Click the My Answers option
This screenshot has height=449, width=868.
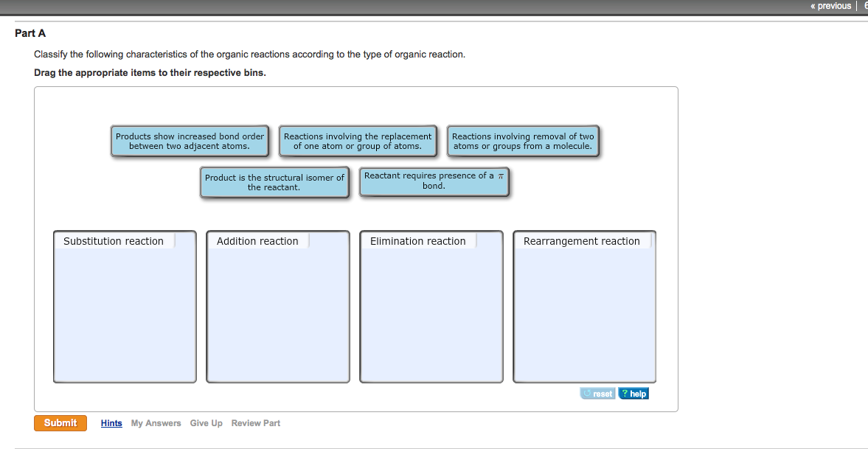[156, 422]
